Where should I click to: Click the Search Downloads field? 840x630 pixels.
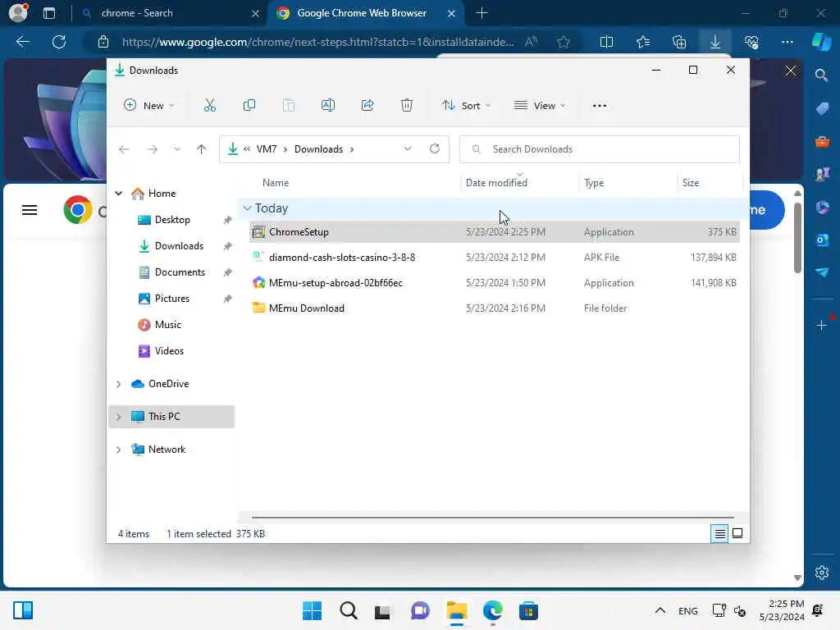(x=600, y=149)
